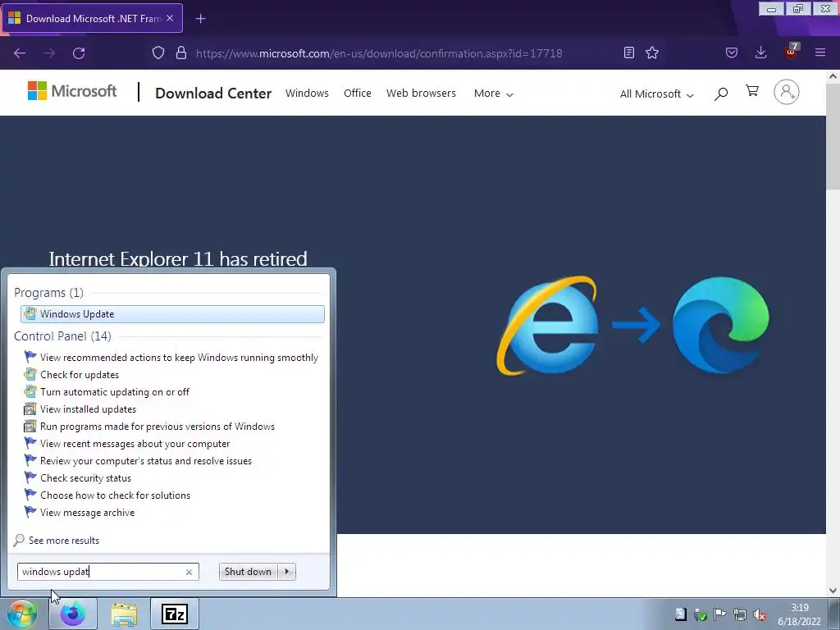The image size is (840, 630).
Task: Click the Internet Explorer logo image
Action: coord(547,326)
